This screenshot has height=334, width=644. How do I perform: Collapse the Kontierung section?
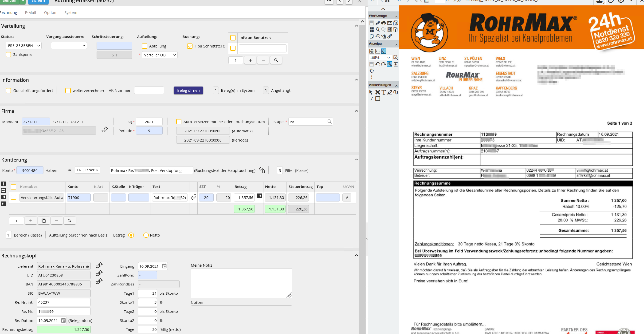click(356, 160)
